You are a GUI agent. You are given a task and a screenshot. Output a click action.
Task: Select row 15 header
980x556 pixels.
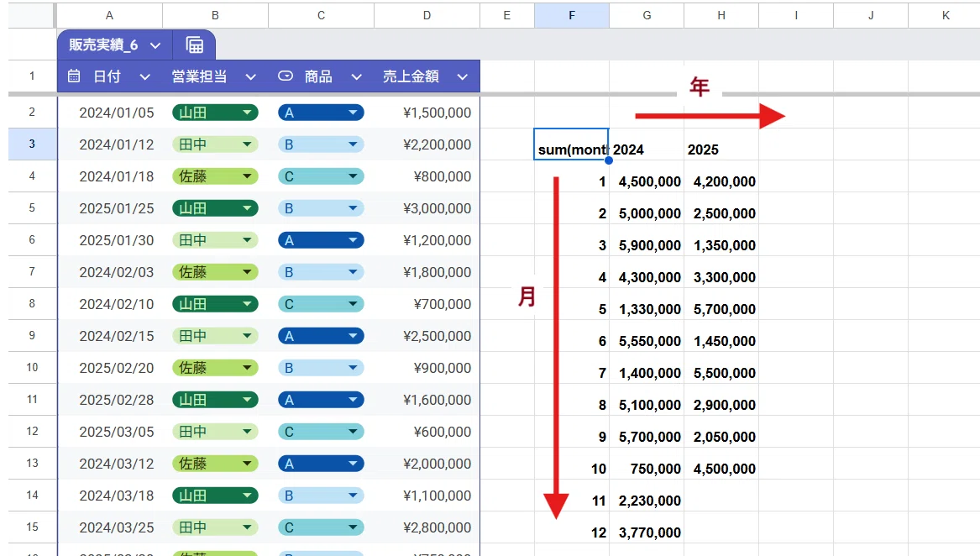tap(32, 527)
